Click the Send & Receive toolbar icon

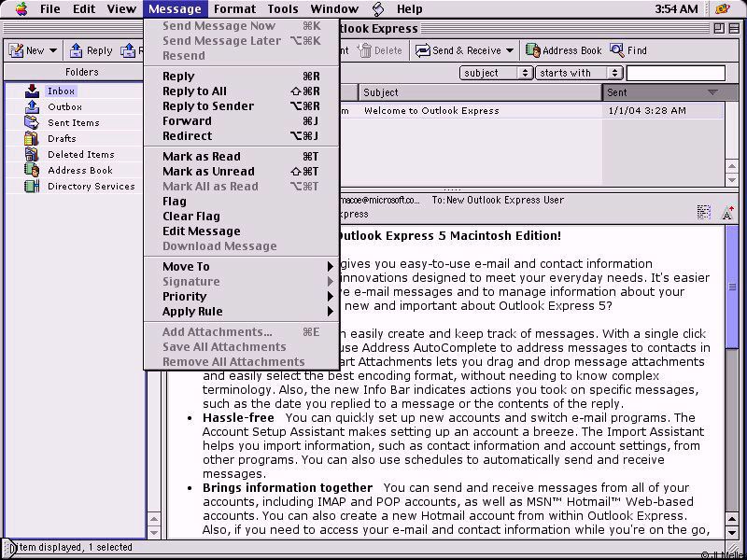pyautogui.click(x=422, y=50)
